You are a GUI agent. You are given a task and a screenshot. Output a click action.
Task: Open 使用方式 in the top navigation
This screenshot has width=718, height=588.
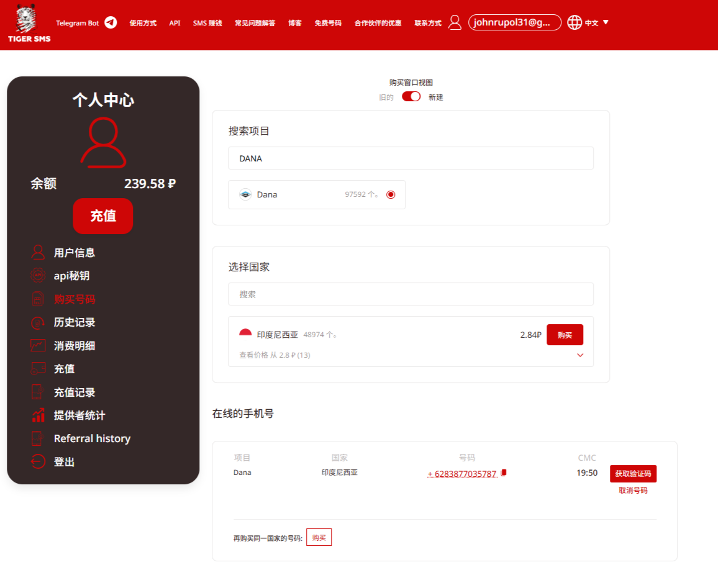143,23
